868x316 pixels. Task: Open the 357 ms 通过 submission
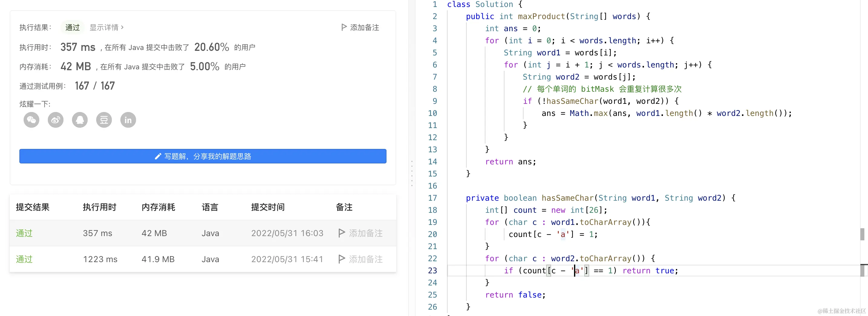click(x=24, y=233)
